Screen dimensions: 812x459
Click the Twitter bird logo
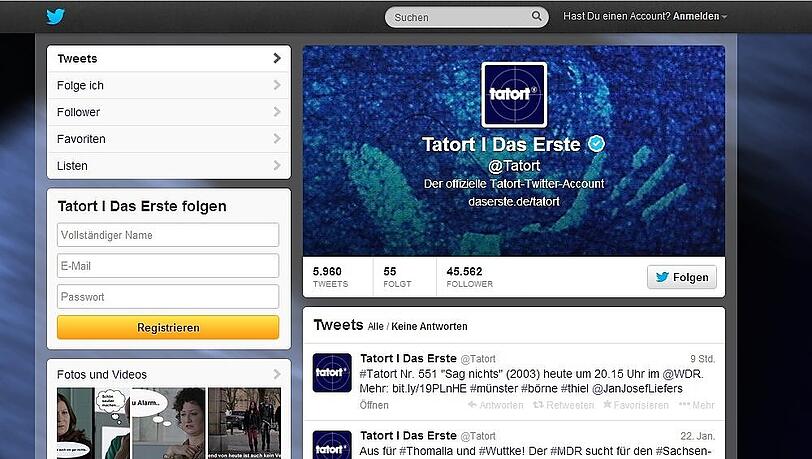point(55,16)
